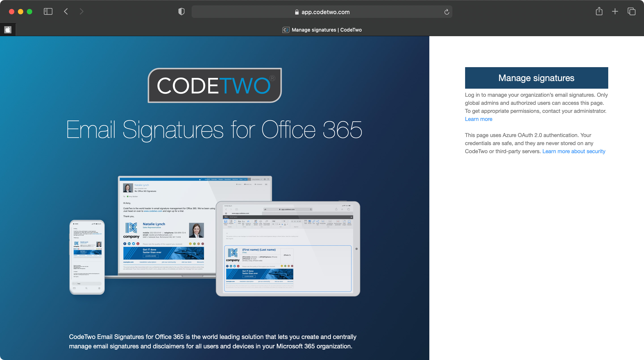The image size is (644, 360).
Task: Toggle the Safari sidebar icon
Action: (48, 11)
